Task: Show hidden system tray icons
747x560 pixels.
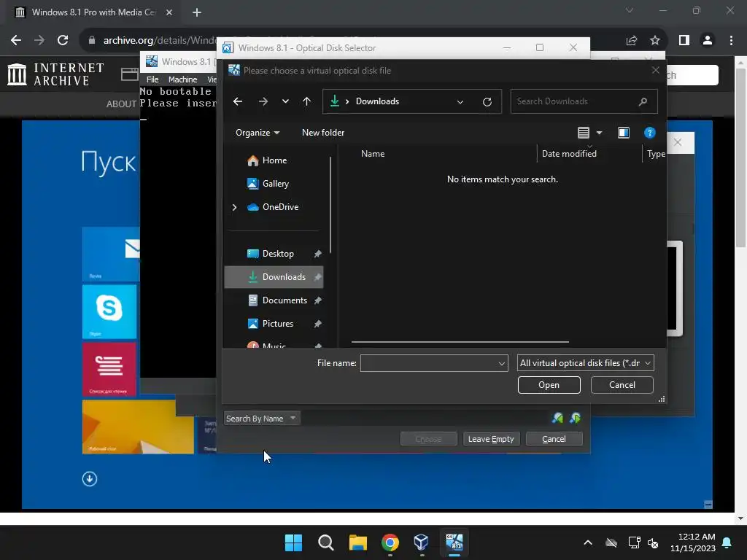Action: 588,542
